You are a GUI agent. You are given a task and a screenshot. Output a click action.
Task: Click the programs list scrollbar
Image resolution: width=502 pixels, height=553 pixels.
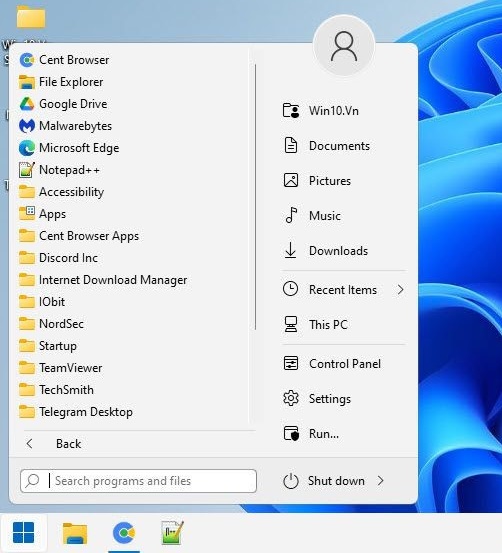pos(255,197)
